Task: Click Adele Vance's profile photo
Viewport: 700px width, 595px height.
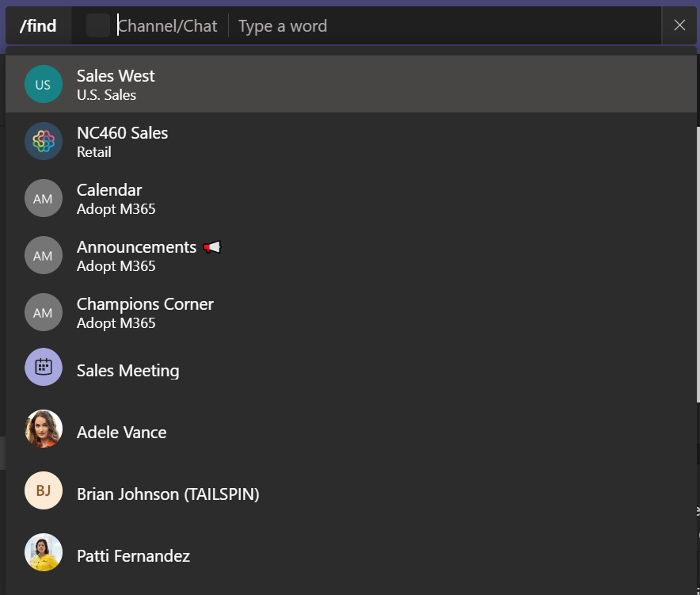Action: pyautogui.click(x=44, y=429)
